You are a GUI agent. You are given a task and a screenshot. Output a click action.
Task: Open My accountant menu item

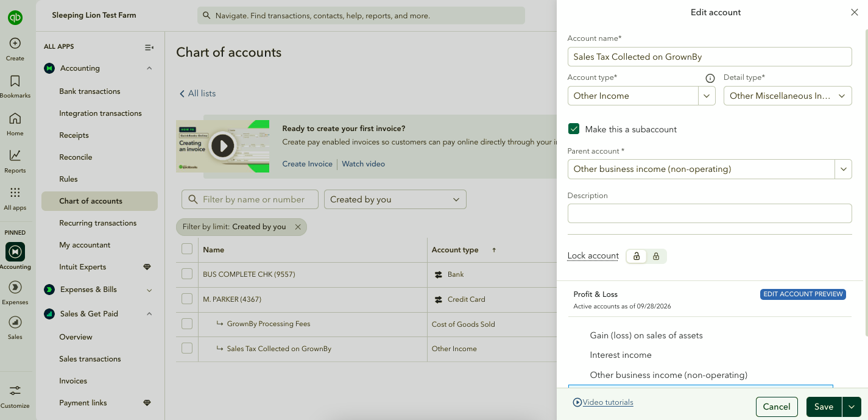pyautogui.click(x=85, y=245)
